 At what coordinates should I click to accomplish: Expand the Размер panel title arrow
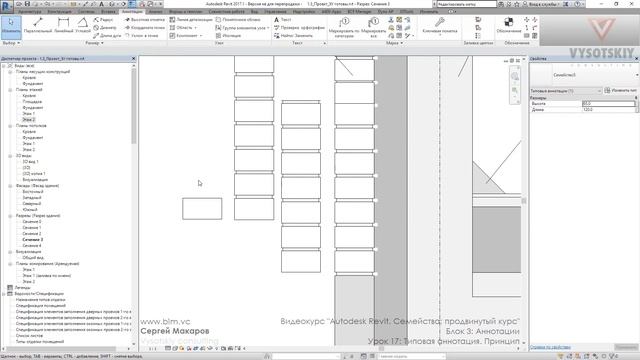pyautogui.click(x=102, y=43)
